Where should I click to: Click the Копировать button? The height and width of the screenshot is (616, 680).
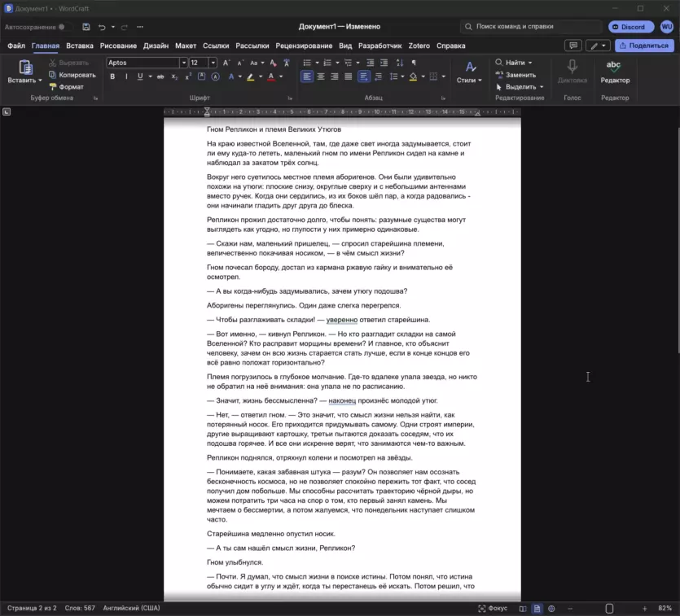pos(72,75)
